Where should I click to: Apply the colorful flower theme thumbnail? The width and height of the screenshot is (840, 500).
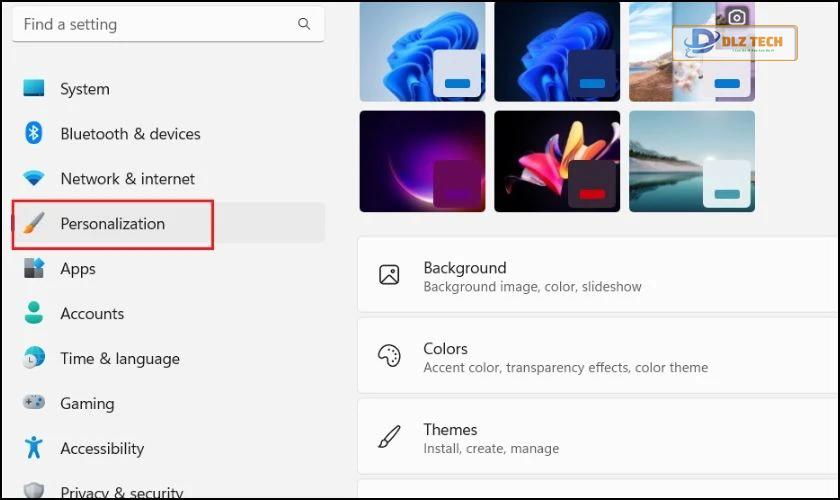point(557,161)
